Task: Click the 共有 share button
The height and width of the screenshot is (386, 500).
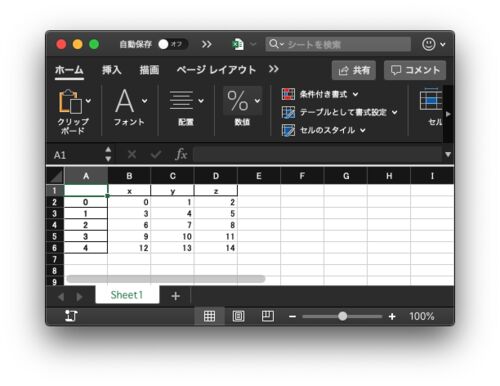Action: [354, 70]
